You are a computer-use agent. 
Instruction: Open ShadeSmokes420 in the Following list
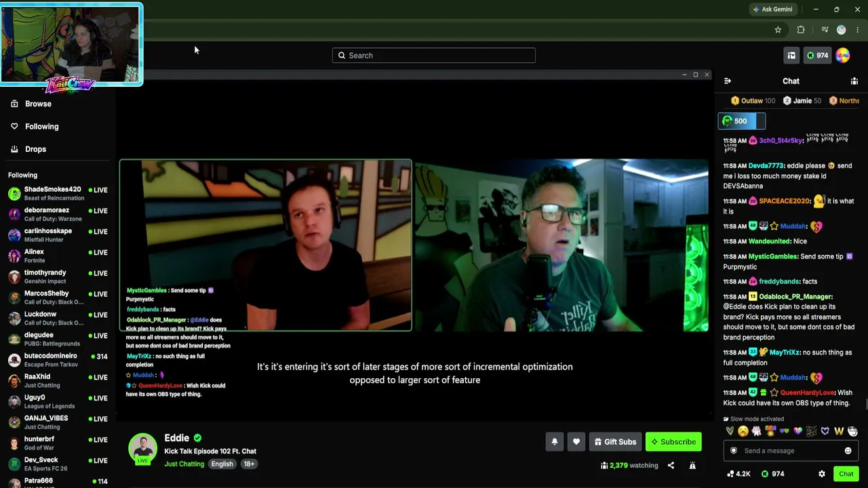[58, 194]
